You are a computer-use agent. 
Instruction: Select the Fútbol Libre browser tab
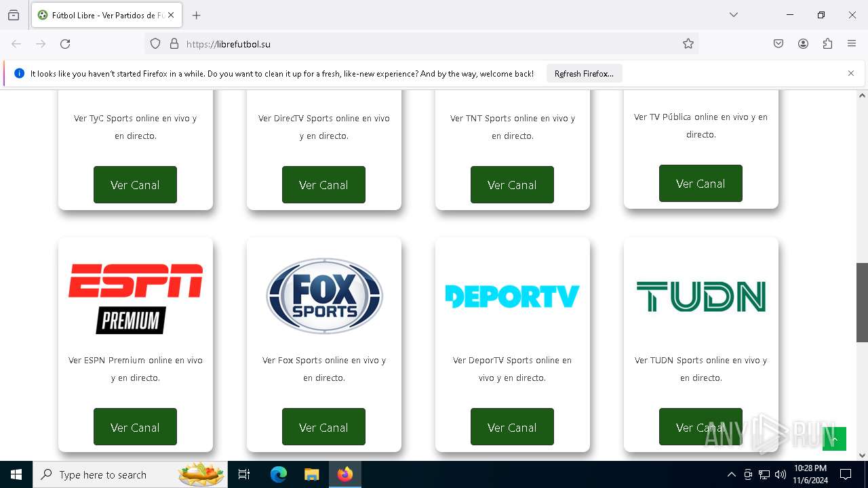point(106,15)
